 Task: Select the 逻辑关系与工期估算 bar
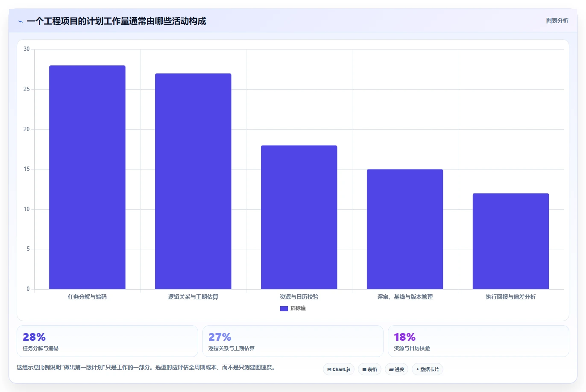pos(193,181)
